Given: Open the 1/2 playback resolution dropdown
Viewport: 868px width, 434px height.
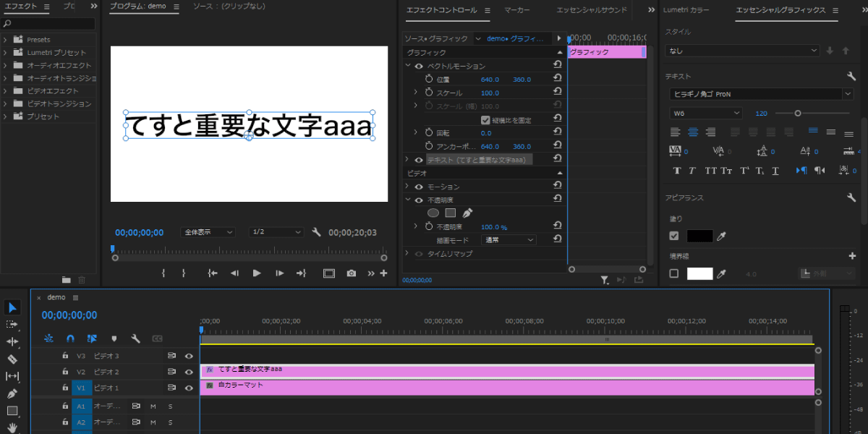Looking at the screenshot, I should tap(276, 232).
